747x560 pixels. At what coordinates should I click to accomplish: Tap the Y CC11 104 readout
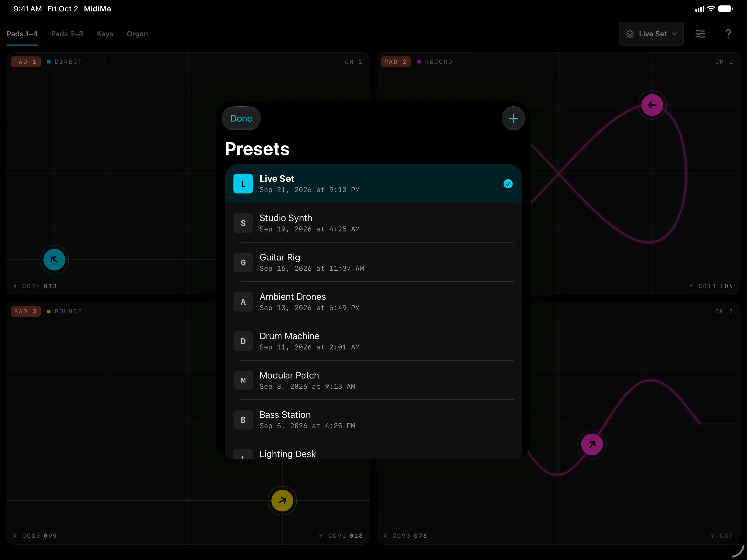(711, 286)
